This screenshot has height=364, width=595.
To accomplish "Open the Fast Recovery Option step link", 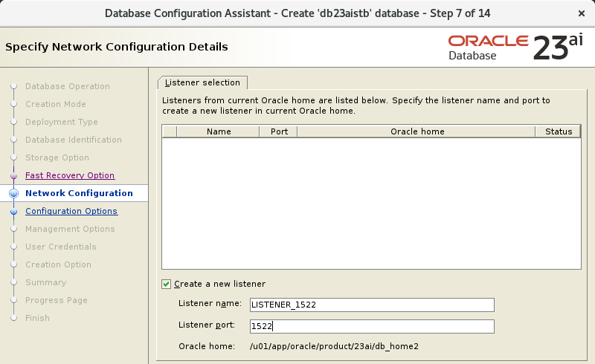I will pyautogui.click(x=70, y=175).
